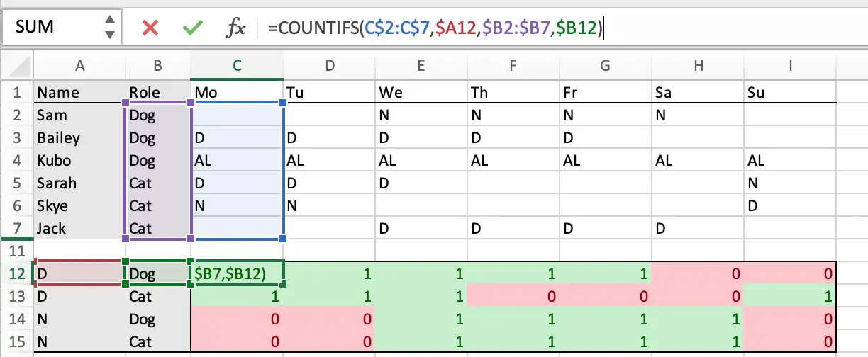Click row 13 Th cell showing 0

click(x=513, y=296)
